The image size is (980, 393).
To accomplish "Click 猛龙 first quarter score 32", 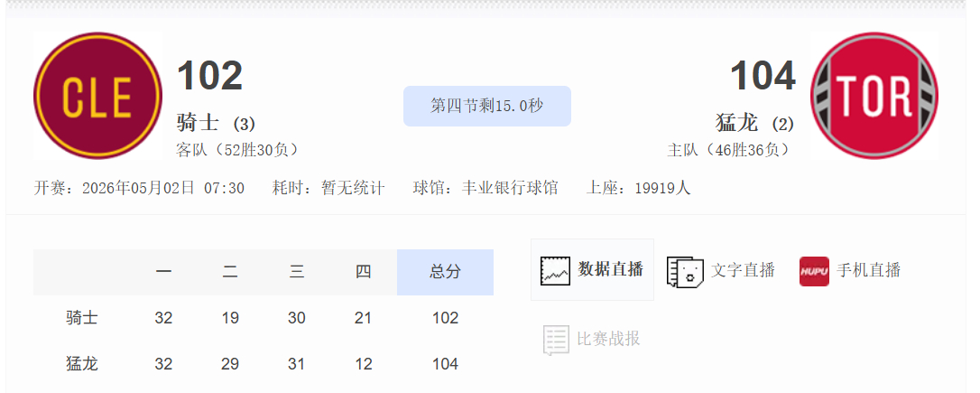I will click(163, 363).
